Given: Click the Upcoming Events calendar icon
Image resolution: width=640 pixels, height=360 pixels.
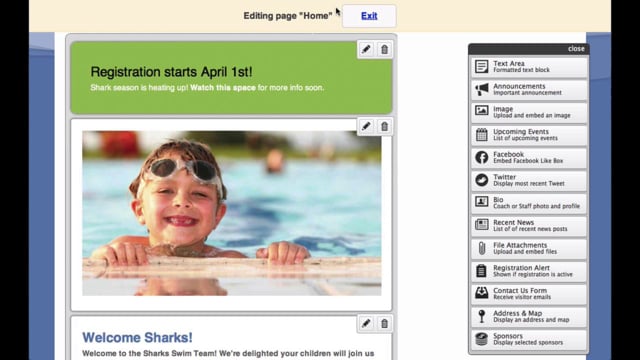Looking at the screenshot, I should pos(482,135).
